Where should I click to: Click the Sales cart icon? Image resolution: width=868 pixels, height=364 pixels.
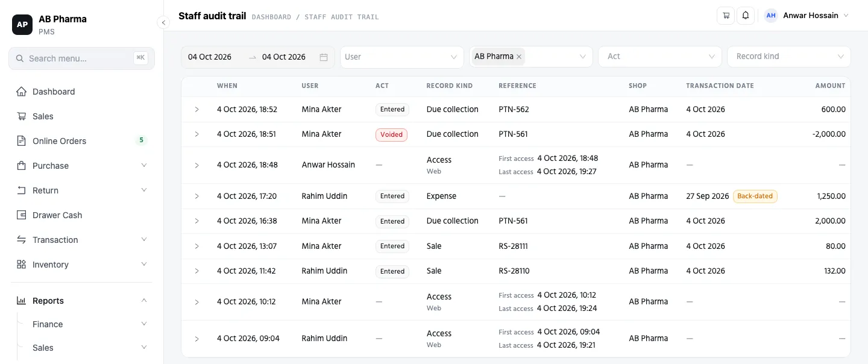[22, 116]
